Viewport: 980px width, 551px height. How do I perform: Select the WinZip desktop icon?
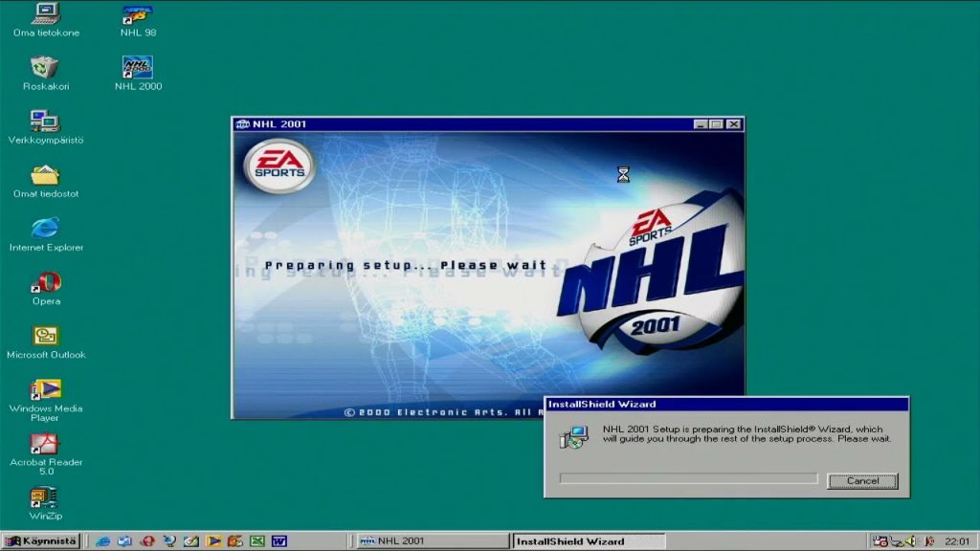[x=45, y=498]
